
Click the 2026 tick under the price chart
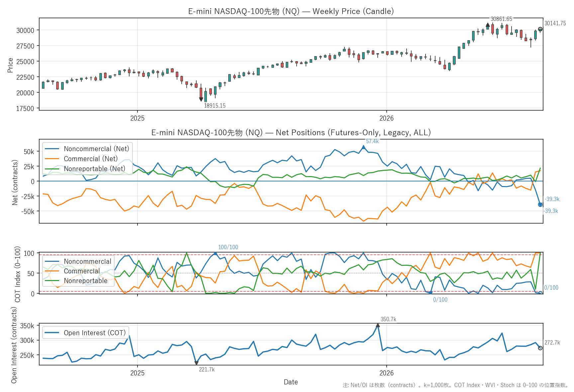pyautogui.click(x=387, y=118)
